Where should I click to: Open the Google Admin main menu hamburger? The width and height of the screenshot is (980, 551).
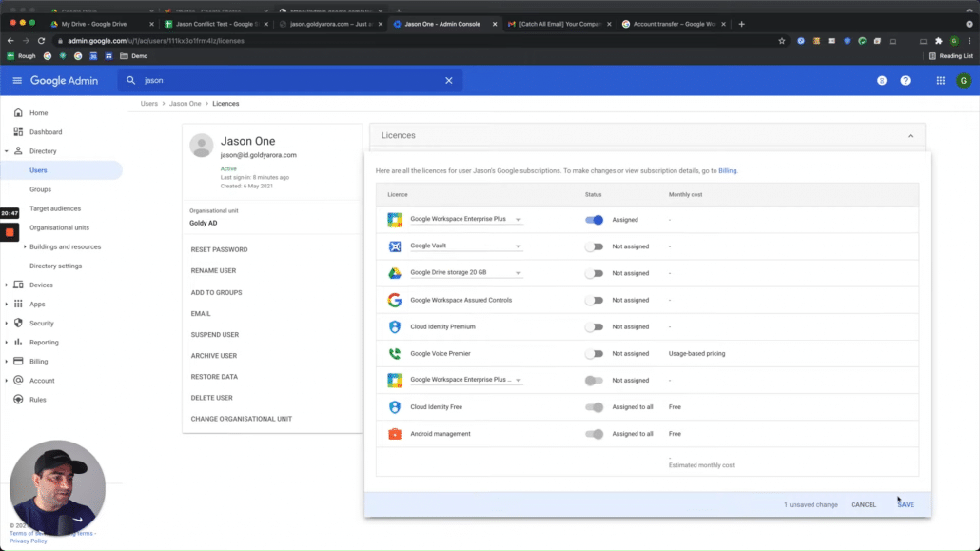[x=17, y=80]
